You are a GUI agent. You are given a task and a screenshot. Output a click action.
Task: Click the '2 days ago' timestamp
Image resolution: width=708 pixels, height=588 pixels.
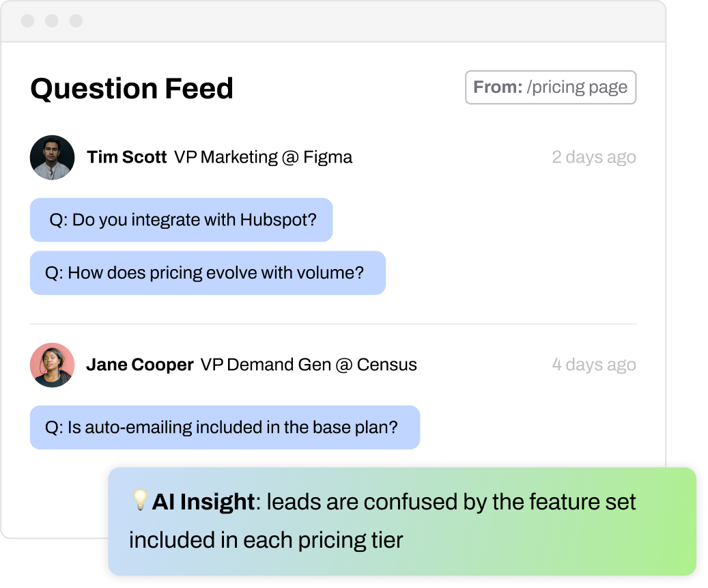(x=594, y=157)
